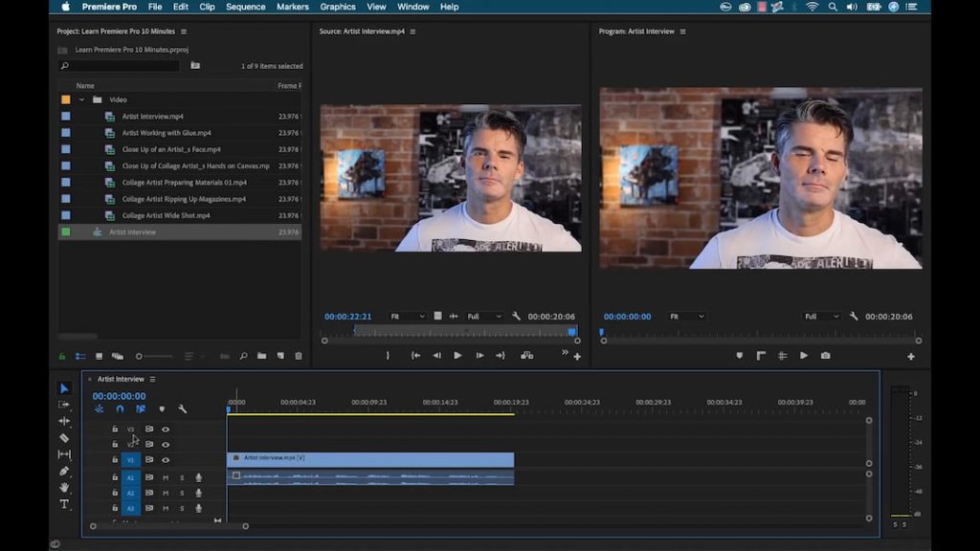Click the Export Frame camera icon in Program monitor

825,355
